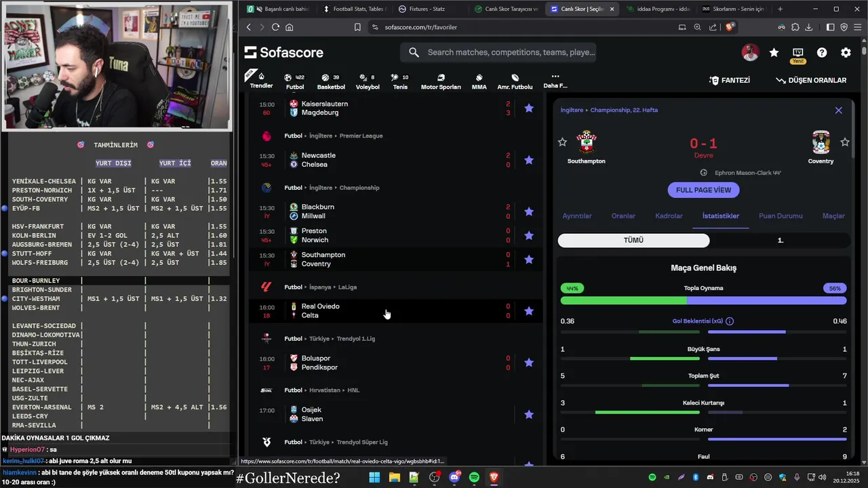Bookmark this page in the browser
868x488 pixels.
coord(357,27)
